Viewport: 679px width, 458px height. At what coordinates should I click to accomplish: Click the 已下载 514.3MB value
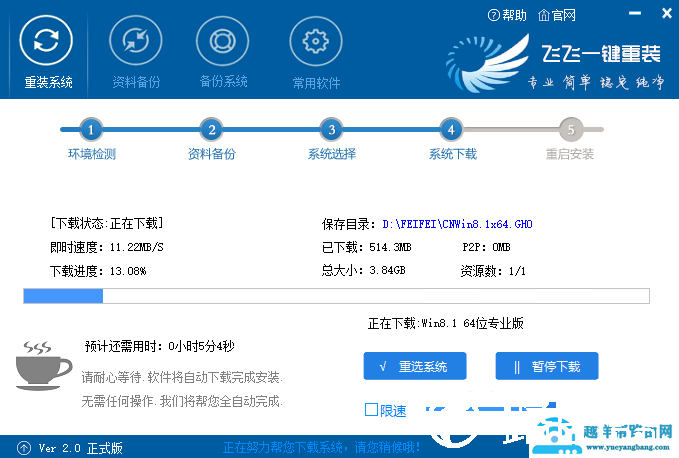pyautogui.click(x=390, y=248)
